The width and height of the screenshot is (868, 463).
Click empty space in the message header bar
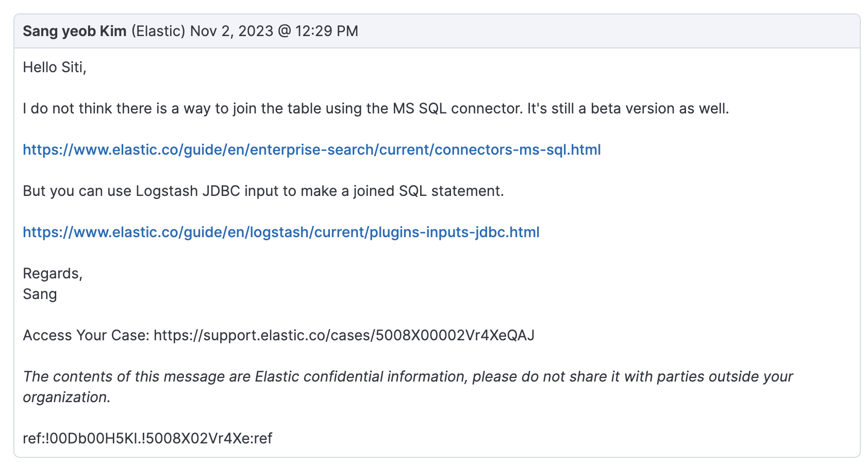point(608,31)
